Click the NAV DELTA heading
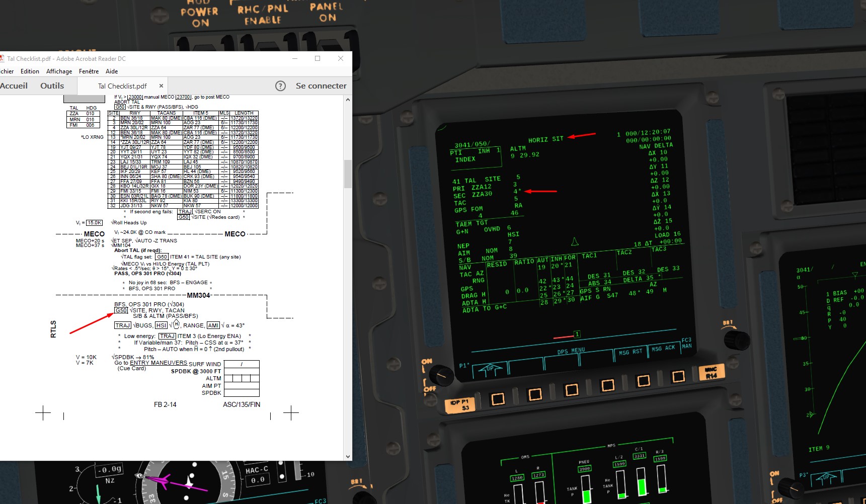Viewport: 866px width, 504px height. 656,146
